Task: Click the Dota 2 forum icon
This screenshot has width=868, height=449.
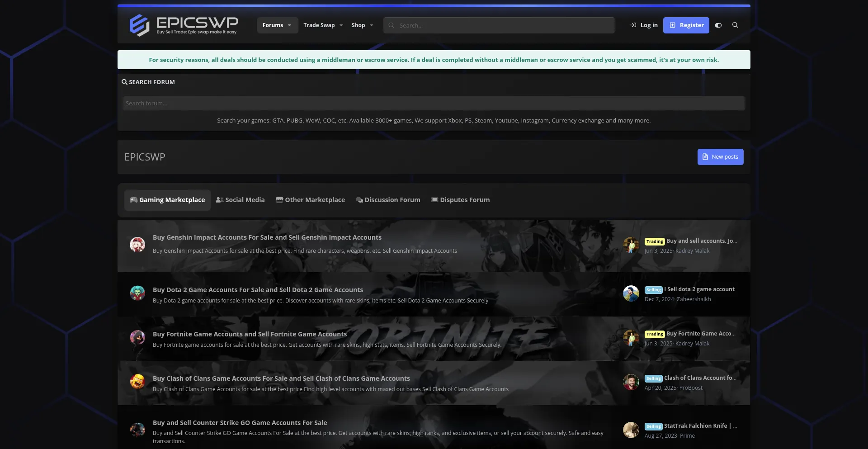Action: (137, 293)
